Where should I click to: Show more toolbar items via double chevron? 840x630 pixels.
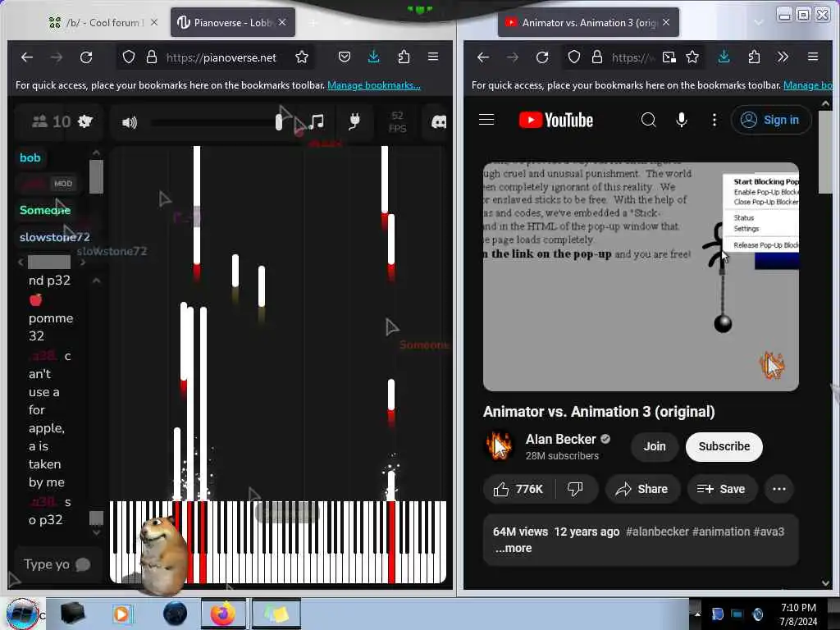(x=783, y=57)
